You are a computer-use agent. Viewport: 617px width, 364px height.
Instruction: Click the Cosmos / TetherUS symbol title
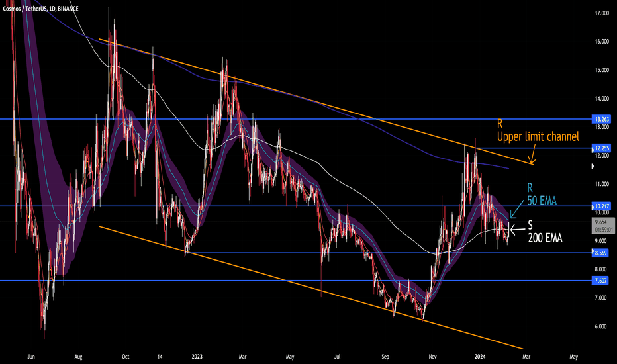(x=40, y=9)
